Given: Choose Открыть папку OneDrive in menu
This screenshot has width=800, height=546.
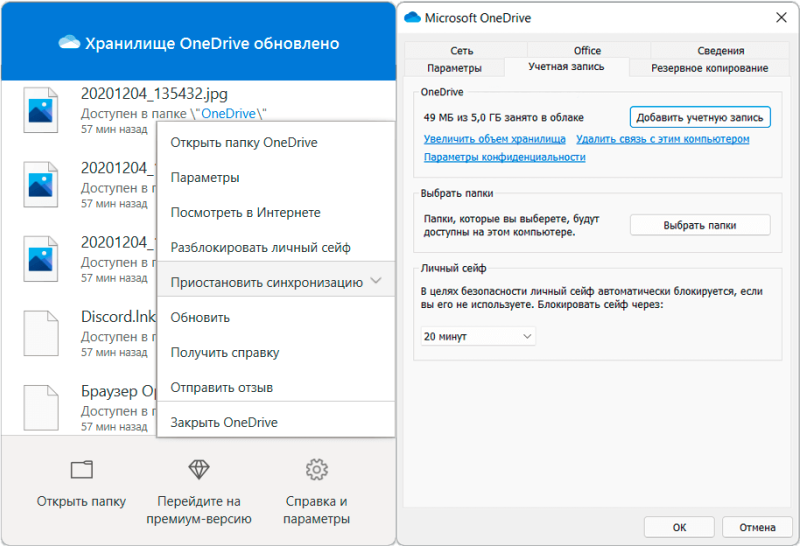Looking at the screenshot, I should click(x=276, y=142).
